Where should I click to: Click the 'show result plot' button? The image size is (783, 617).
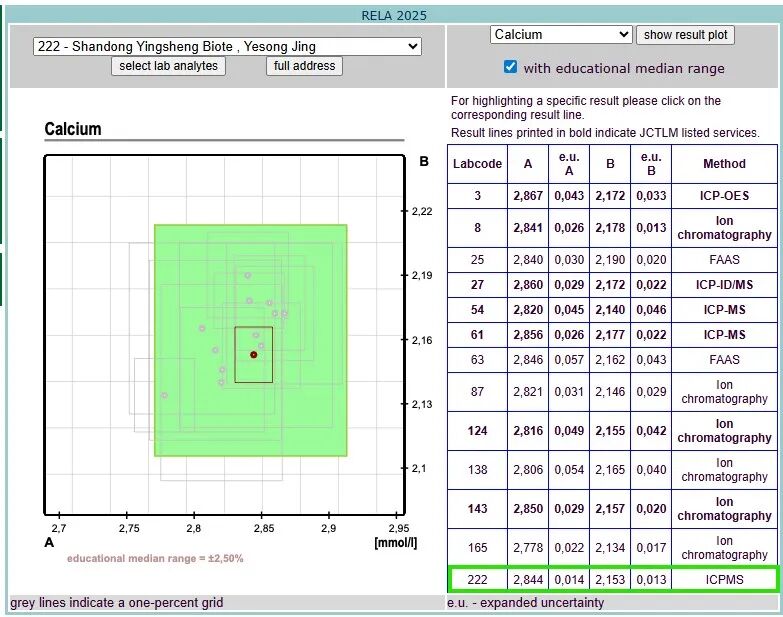(685, 34)
